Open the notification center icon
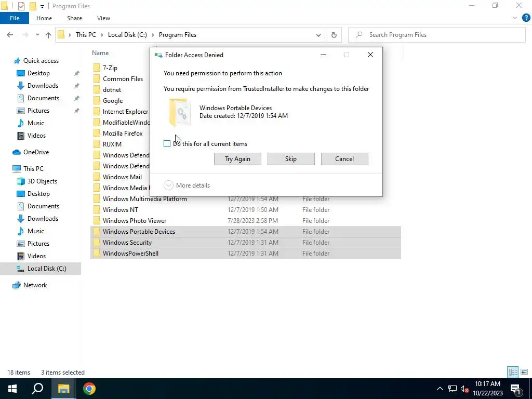This screenshot has height=399, width=532. (515, 389)
